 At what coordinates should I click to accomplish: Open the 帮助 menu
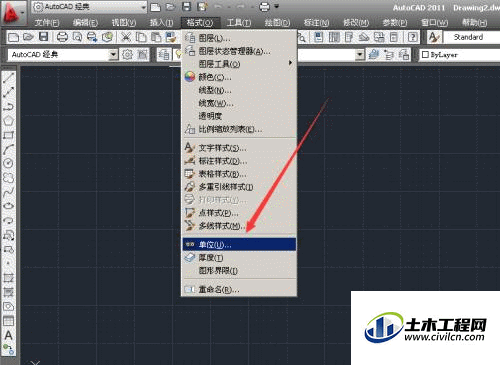coord(474,23)
